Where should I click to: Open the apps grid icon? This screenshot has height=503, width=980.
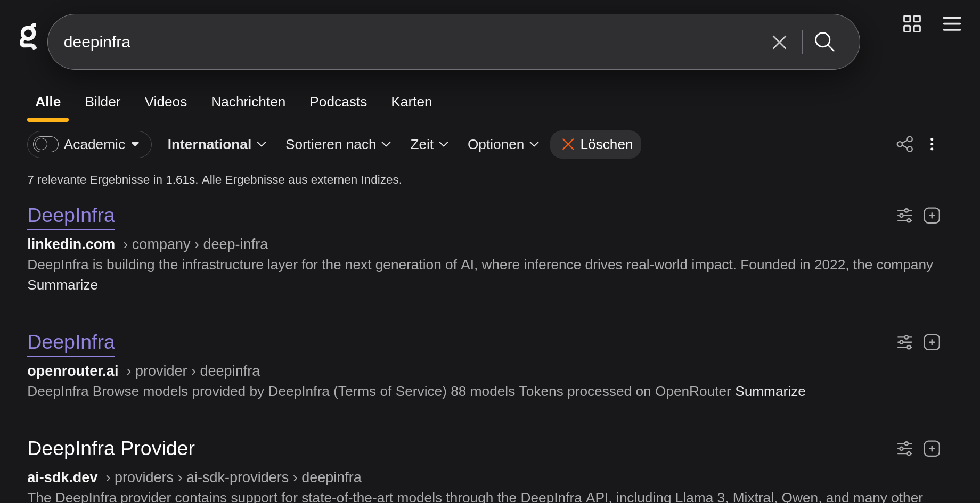click(x=912, y=24)
